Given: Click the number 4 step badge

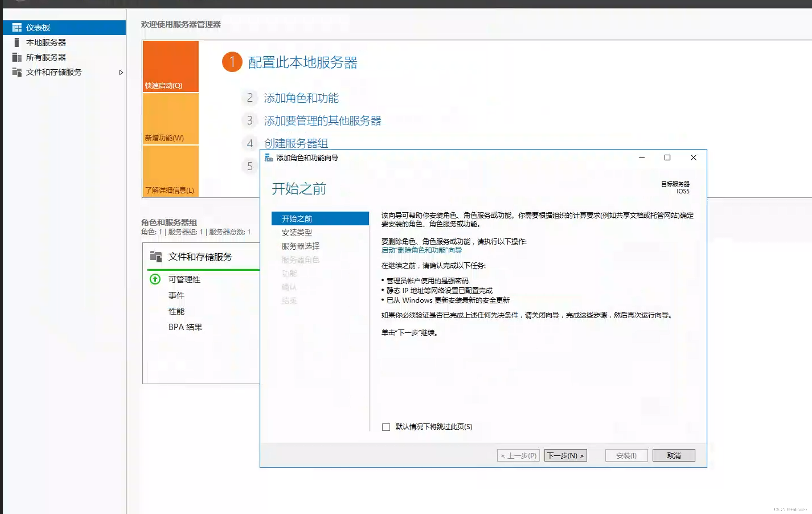Looking at the screenshot, I should (x=250, y=143).
